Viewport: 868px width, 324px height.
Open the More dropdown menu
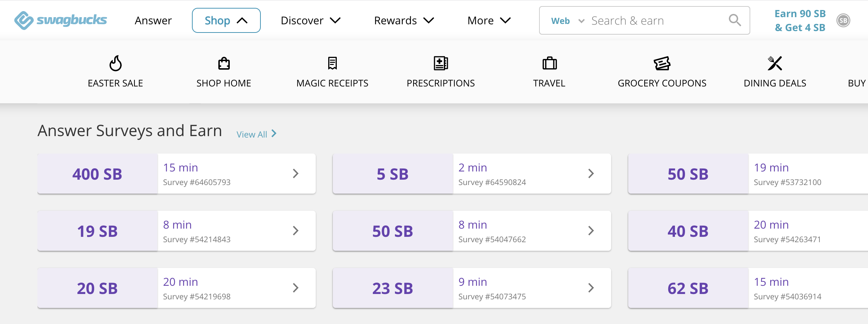pyautogui.click(x=489, y=20)
